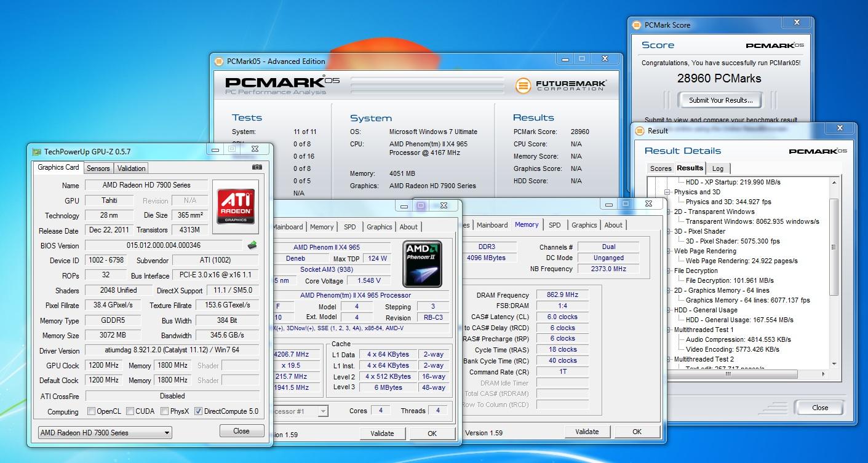Open the SPD tab in the CPU-Z processor window
The image size is (868, 463).
tap(349, 227)
